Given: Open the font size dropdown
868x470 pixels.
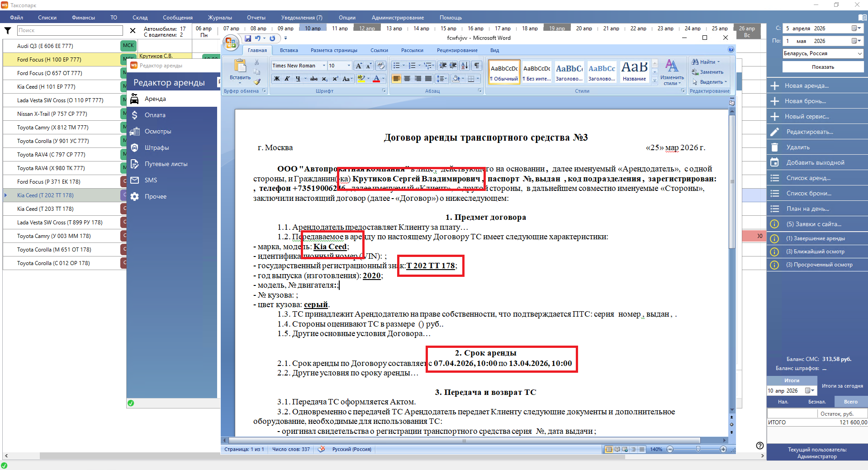Looking at the screenshot, I should [349, 66].
